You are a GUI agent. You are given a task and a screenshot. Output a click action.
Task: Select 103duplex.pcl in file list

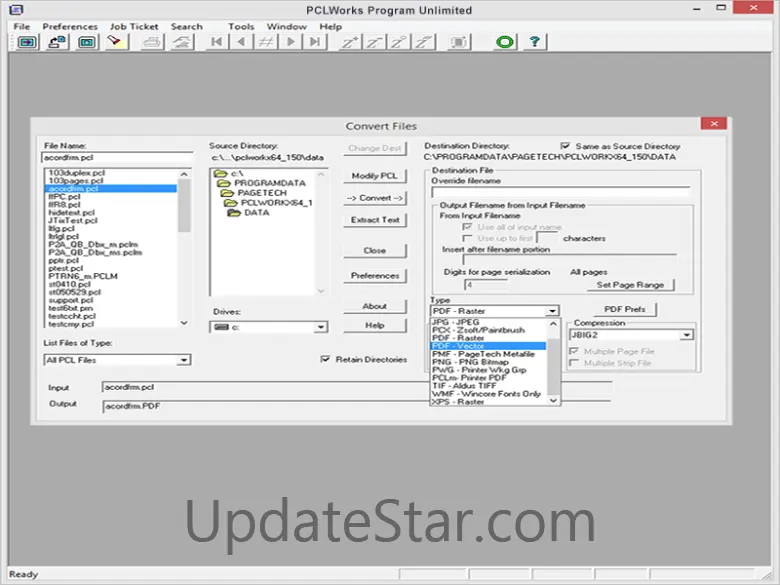111,173
